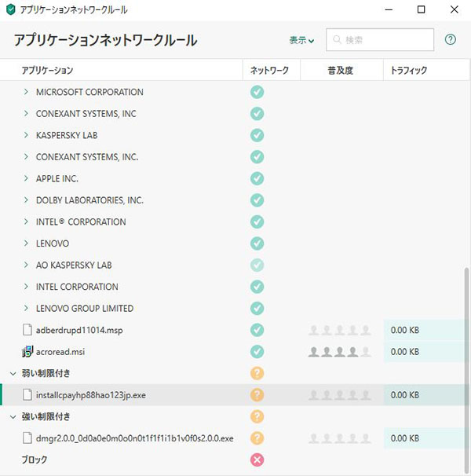
Task: Select the ブロック group label
Action: coord(35,460)
